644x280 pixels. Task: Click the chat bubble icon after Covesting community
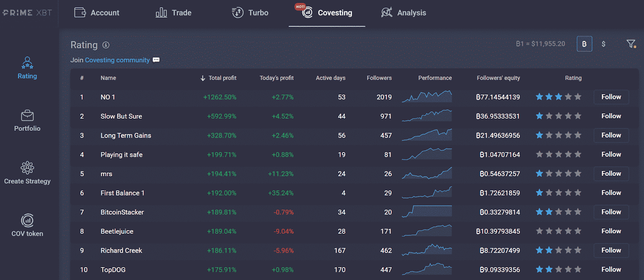[156, 60]
